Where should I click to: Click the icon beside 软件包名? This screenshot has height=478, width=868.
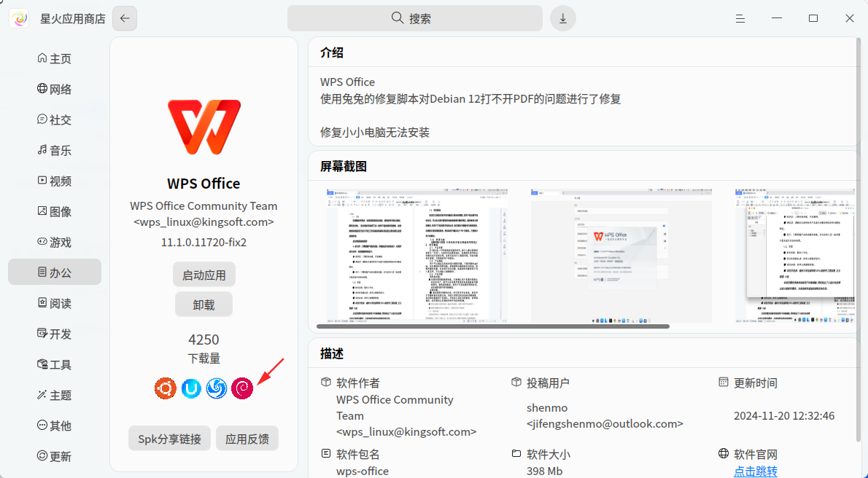(326, 454)
